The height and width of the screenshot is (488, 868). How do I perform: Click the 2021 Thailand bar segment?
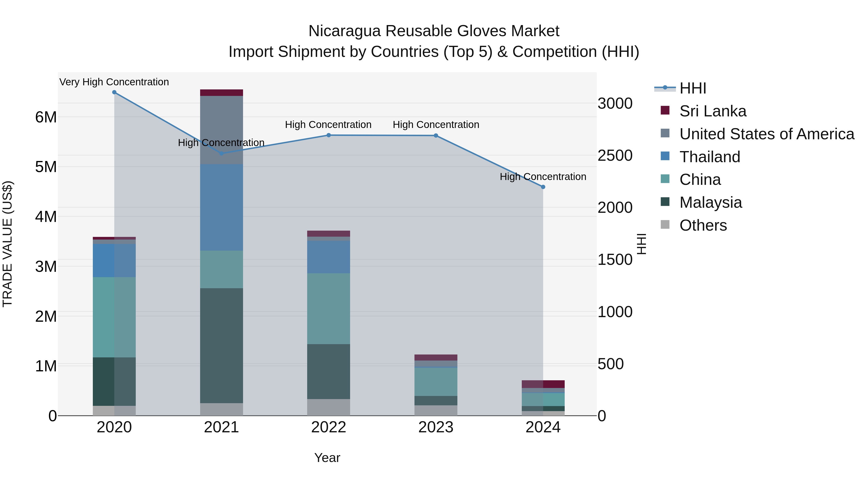221,207
